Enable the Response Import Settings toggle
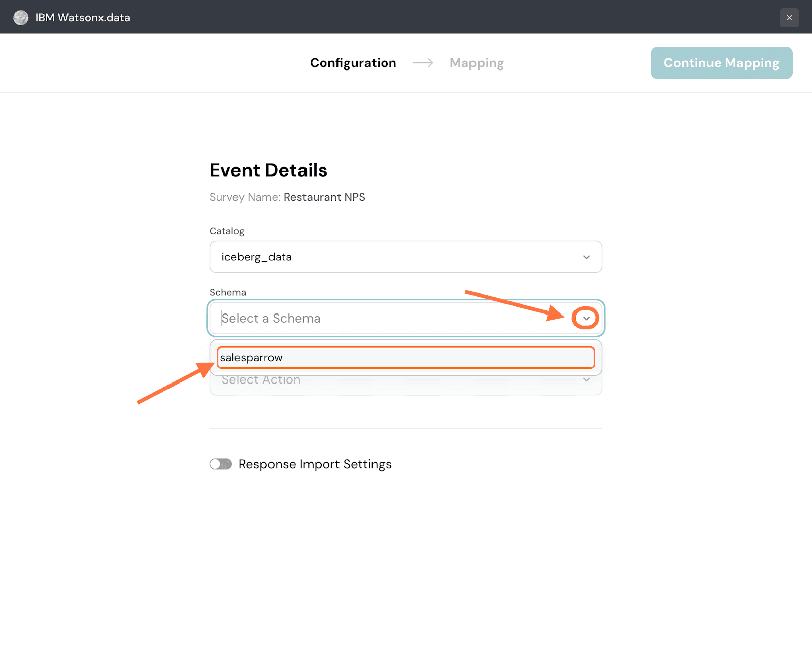 point(221,464)
